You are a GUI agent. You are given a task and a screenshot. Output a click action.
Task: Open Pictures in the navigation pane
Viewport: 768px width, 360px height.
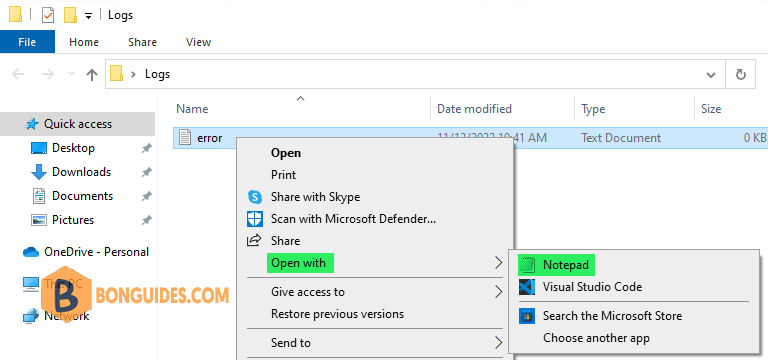73,220
